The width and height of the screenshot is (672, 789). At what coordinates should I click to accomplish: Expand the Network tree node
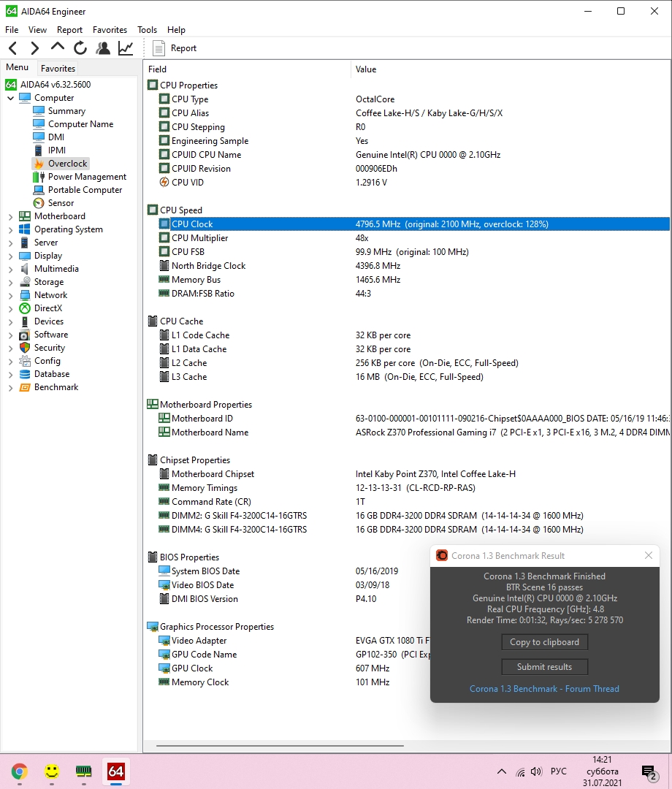10,295
